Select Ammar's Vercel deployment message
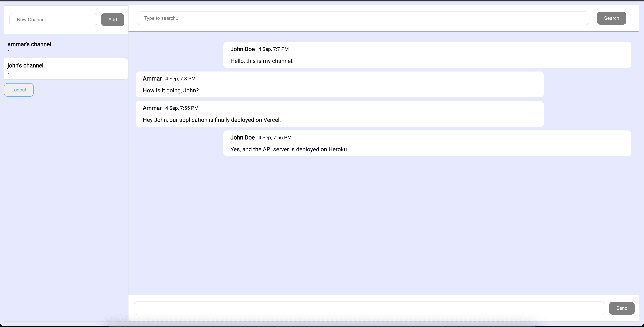The height and width of the screenshot is (327, 644). [211, 120]
